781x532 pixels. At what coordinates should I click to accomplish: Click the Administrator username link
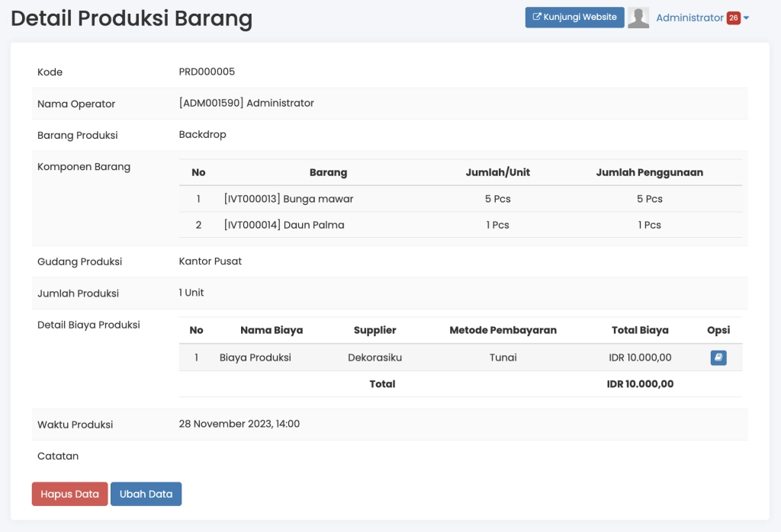689,18
